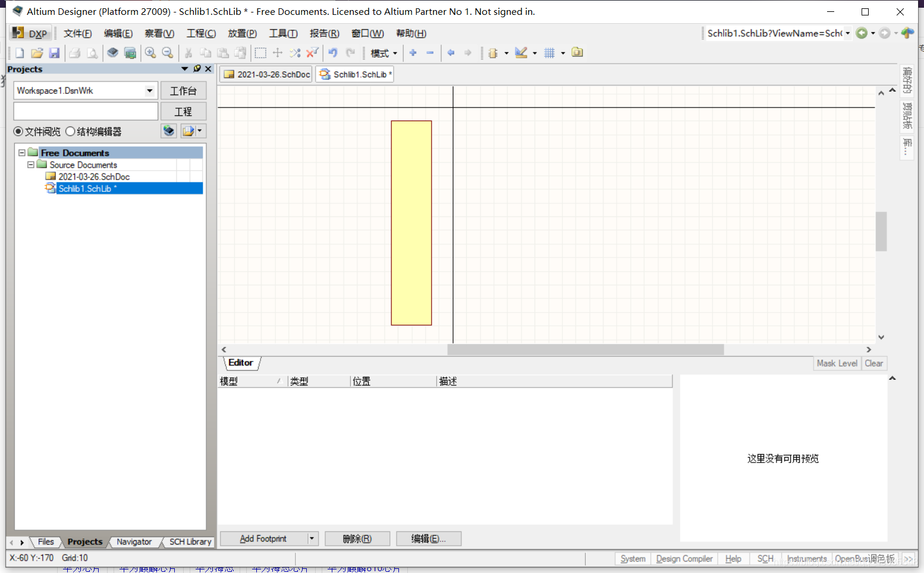Image resolution: width=924 pixels, height=573 pixels.
Task: Open DXP menu
Action: pyautogui.click(x=30, y=33)
